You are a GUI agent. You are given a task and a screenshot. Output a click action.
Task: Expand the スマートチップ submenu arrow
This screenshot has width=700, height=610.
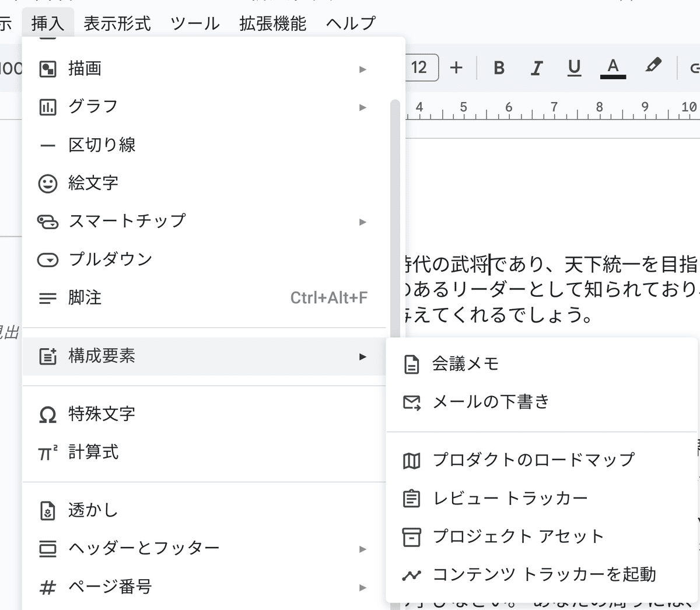coord(363,222)
